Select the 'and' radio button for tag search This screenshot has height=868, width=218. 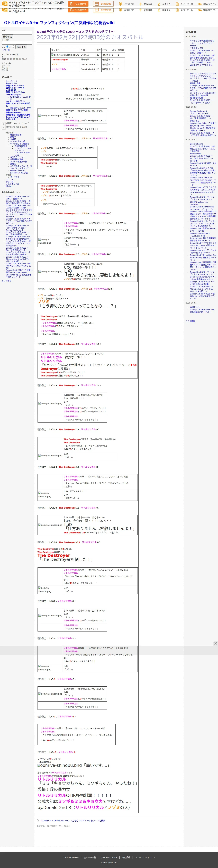coord(7,46)
